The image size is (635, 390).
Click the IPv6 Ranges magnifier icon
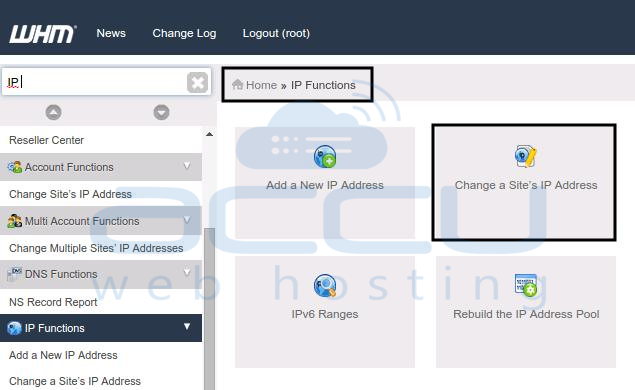[x=325, y=286]
